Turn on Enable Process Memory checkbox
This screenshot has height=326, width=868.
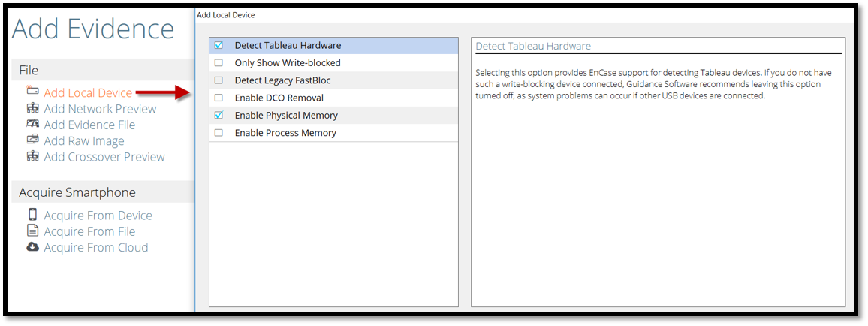(219, 133)
